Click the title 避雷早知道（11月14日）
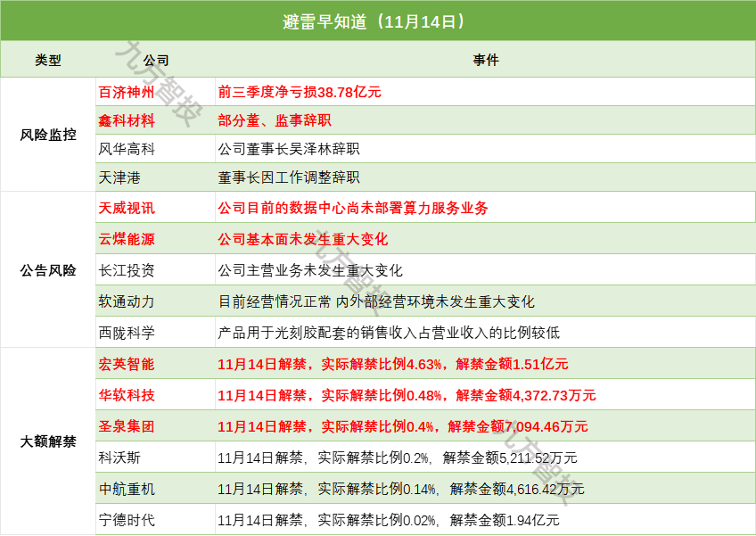 point(374,21)
